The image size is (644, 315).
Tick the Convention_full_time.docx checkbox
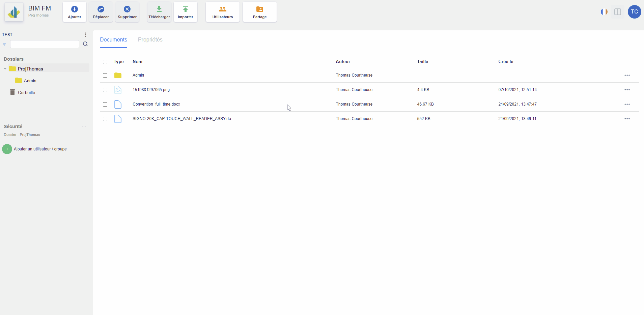click(x=105, y=104)
